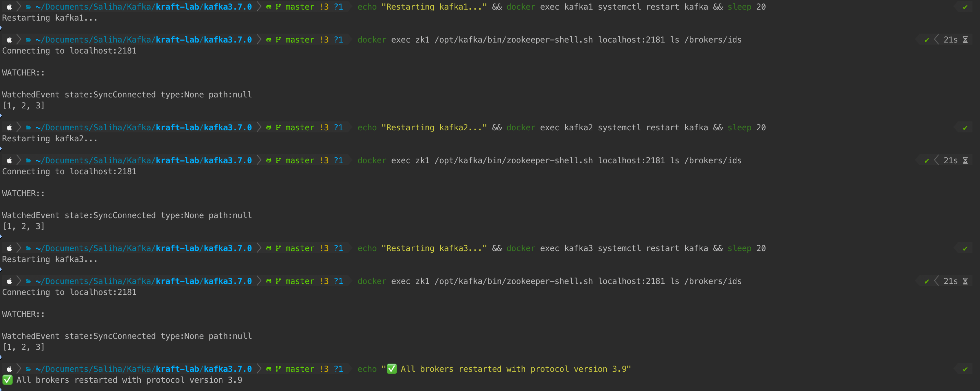Click the GitHub cat icon on the kafka3 restart prompt
This screenshot has height=391, width=980.
pyautogui.click(x=269, y=248)
